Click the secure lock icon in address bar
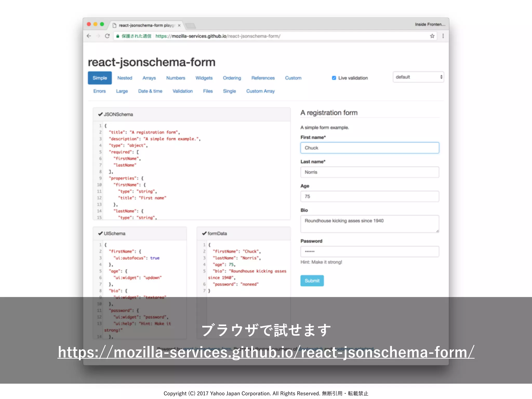The image size is (532, 399). click(x=118, y=36)
